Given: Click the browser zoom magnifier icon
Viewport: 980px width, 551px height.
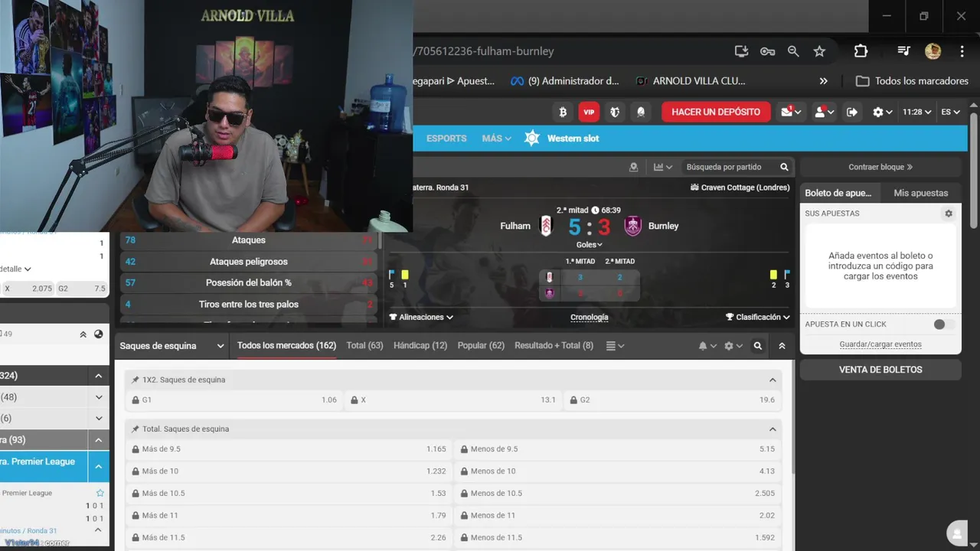Looking at the screenshot, I should point(793,51).
